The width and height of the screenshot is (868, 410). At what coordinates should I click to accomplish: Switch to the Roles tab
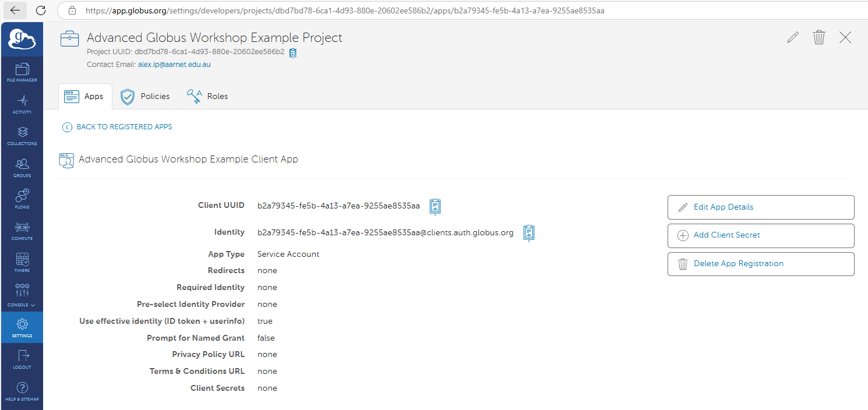[x=207, y=96]
